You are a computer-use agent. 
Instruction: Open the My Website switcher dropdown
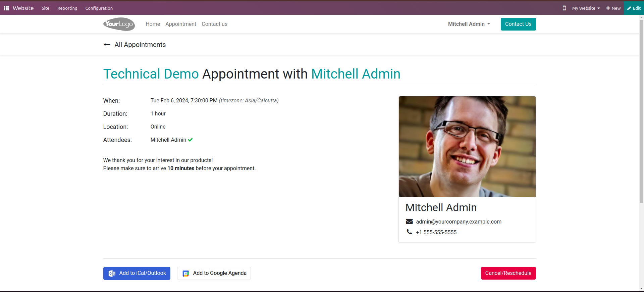coord(586,8)
